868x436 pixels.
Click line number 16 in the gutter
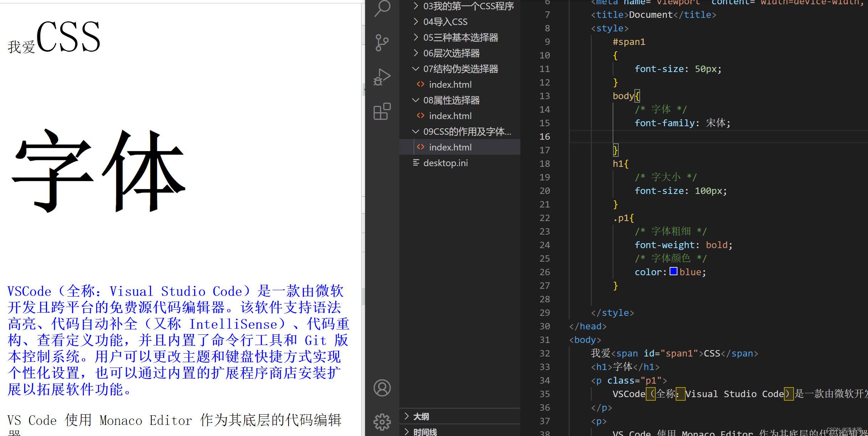click(545, 137)
